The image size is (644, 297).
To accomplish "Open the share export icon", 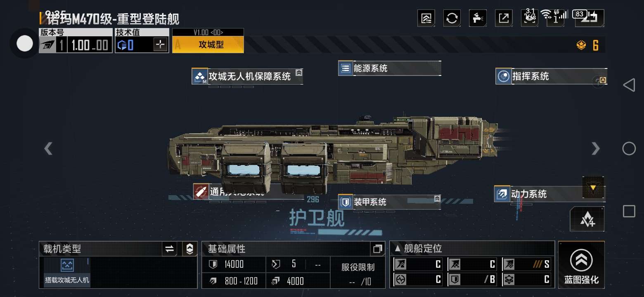I will coord(504,18).
